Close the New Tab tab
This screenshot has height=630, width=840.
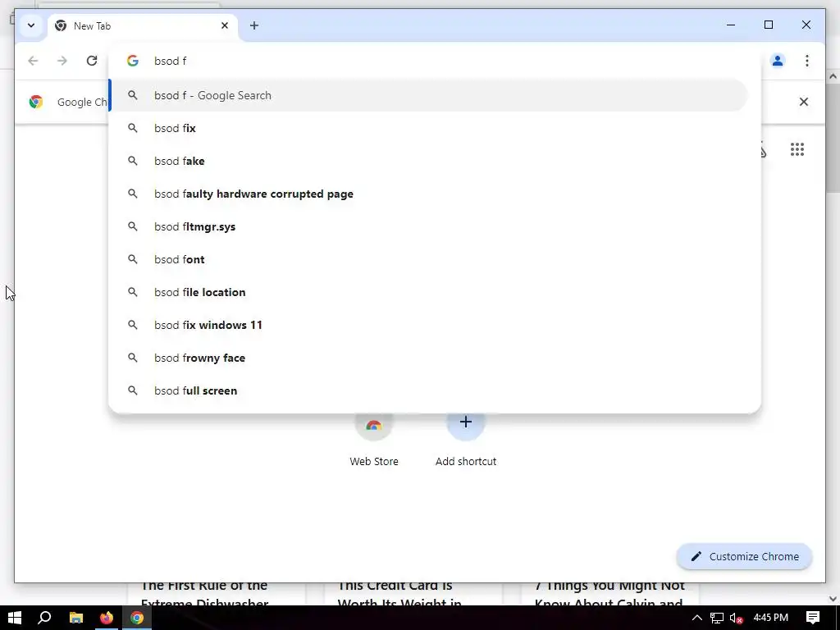pos(225,25)
